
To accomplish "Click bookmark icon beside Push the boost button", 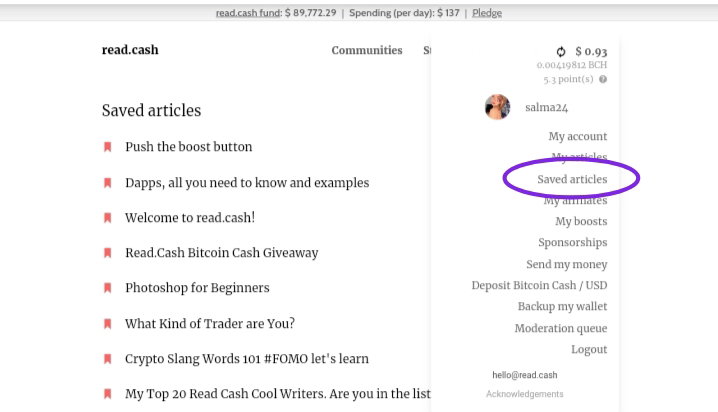I will click(108, 147).
